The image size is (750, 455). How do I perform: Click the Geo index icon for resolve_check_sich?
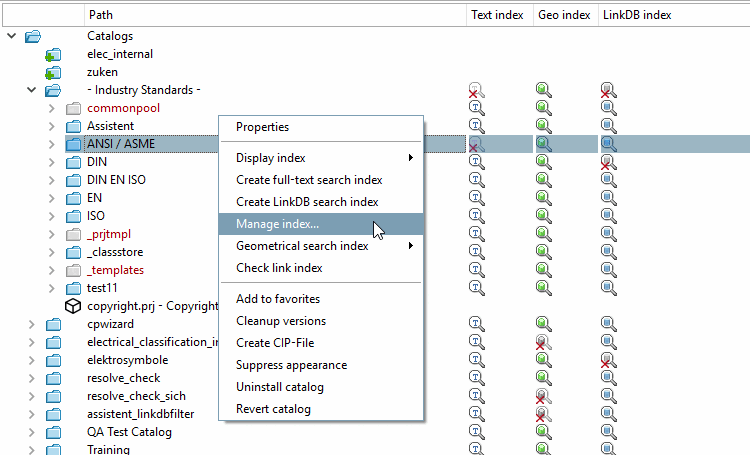(x=542, y=396)
